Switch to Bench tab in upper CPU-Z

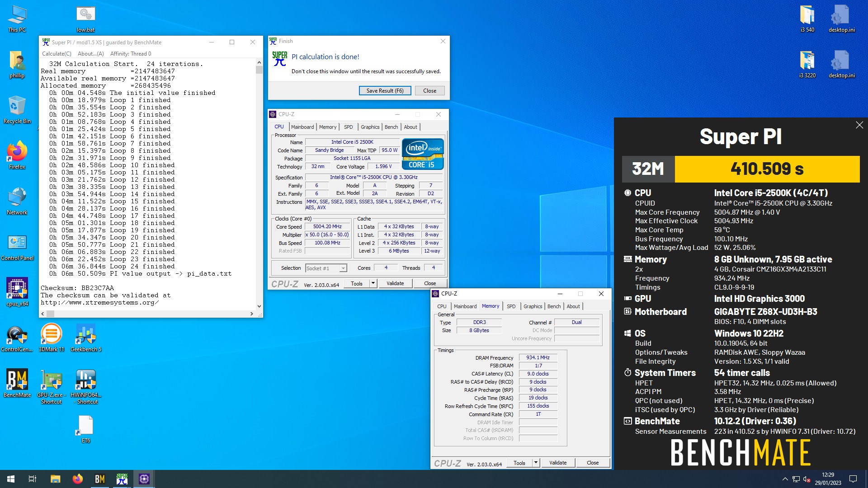[391, 127]
